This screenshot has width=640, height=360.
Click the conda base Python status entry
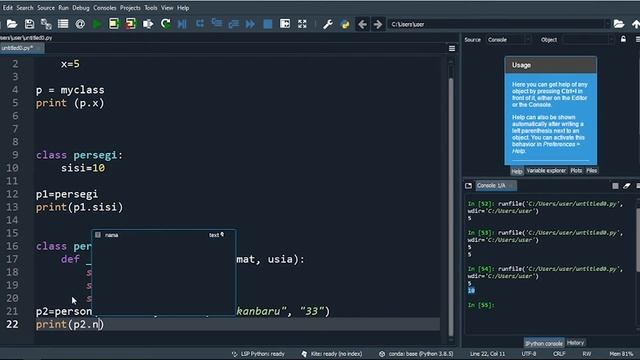[416, 354]
